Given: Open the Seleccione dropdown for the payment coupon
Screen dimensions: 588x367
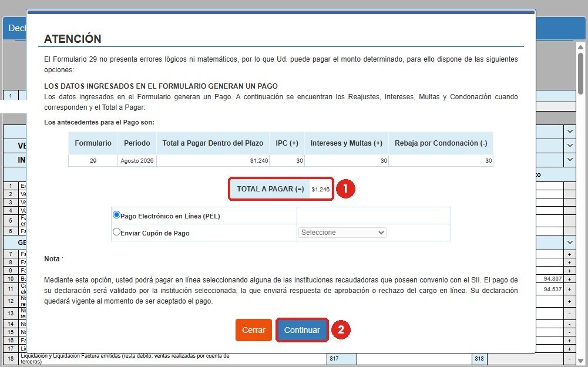Looking at the screenshot, I should (x=342, y=233).
